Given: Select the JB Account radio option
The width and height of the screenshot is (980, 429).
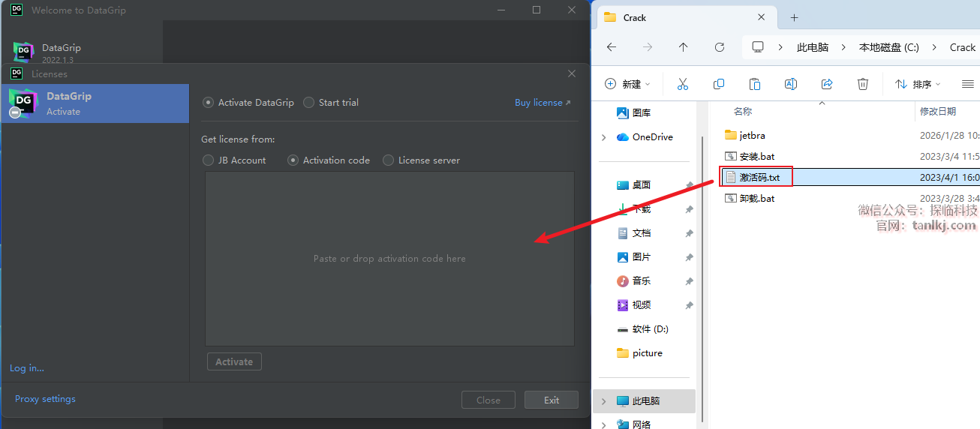Looking at the screenshot, I should coord(209,160).
